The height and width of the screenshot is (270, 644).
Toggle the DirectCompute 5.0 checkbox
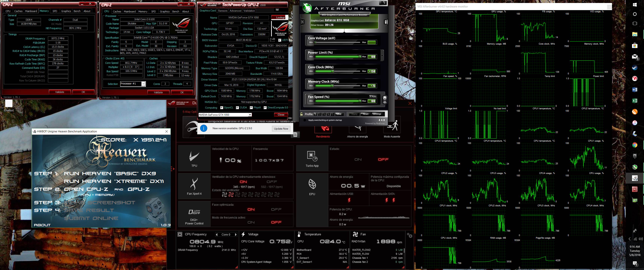(265, 108)
